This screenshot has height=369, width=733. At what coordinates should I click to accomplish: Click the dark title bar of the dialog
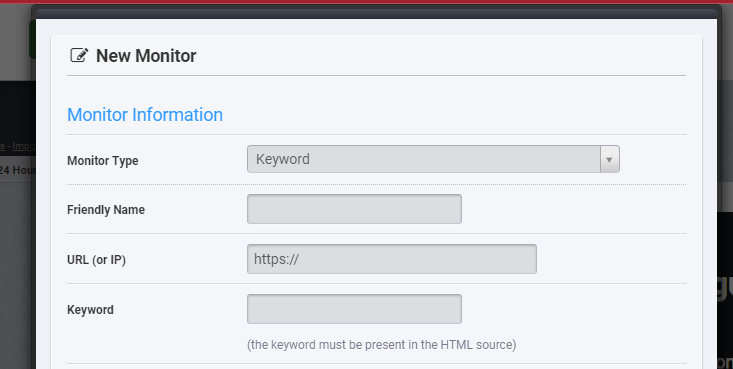tap(376, 14)
